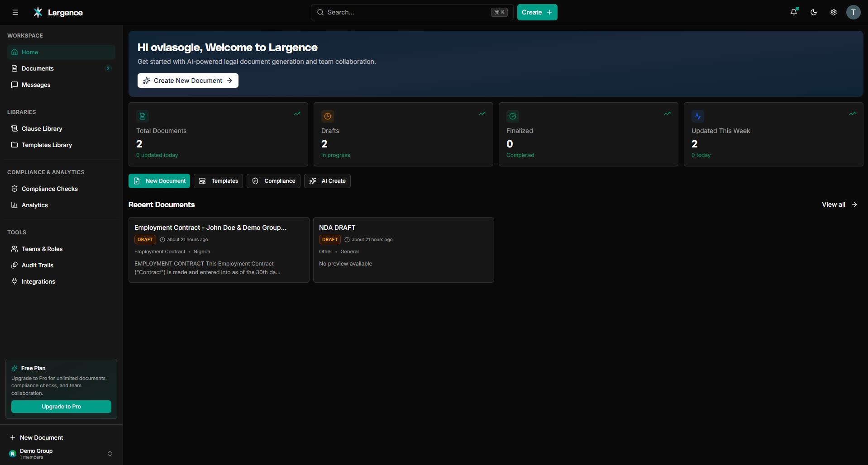Open the Clause Library from the sidebar
Image resolution: width=868 pixels, height=465 pixels.
[42, 128]
